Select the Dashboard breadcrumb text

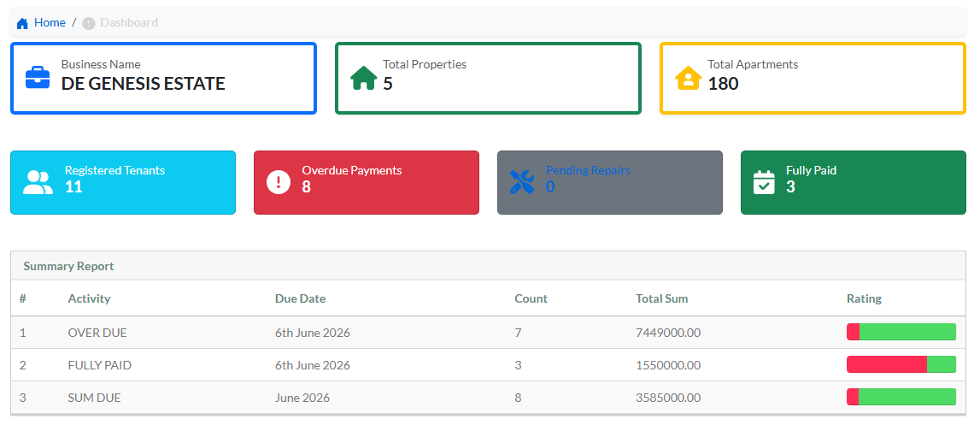click(129, 22)
